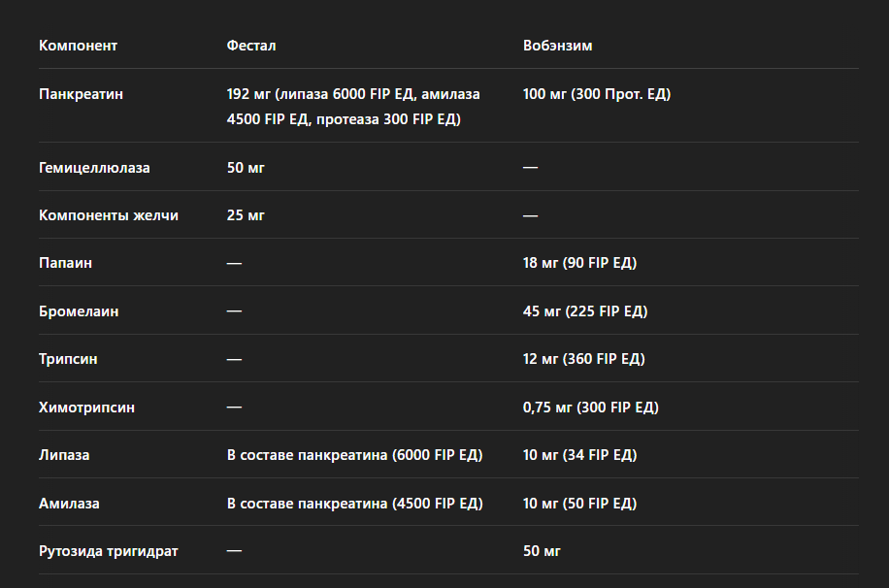Select the 0,75 мг (300 FIP ЕД) cell

(x=591, y=408)
